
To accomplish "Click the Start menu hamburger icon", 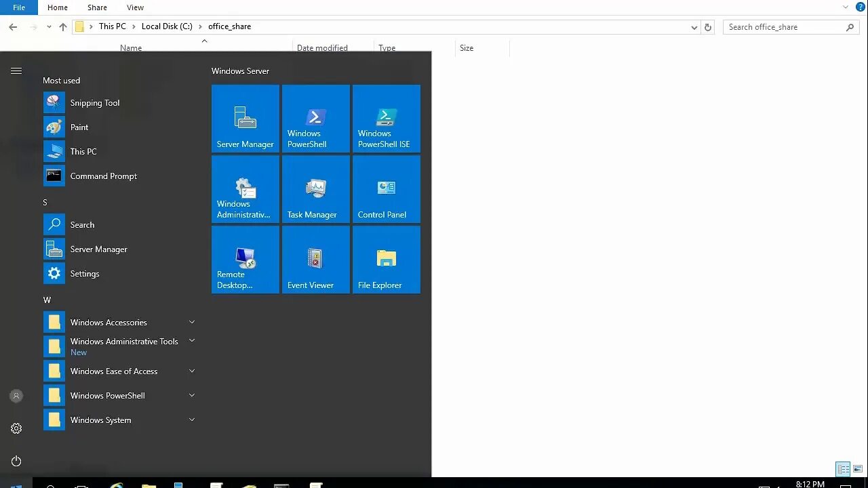I will point(16,70).
